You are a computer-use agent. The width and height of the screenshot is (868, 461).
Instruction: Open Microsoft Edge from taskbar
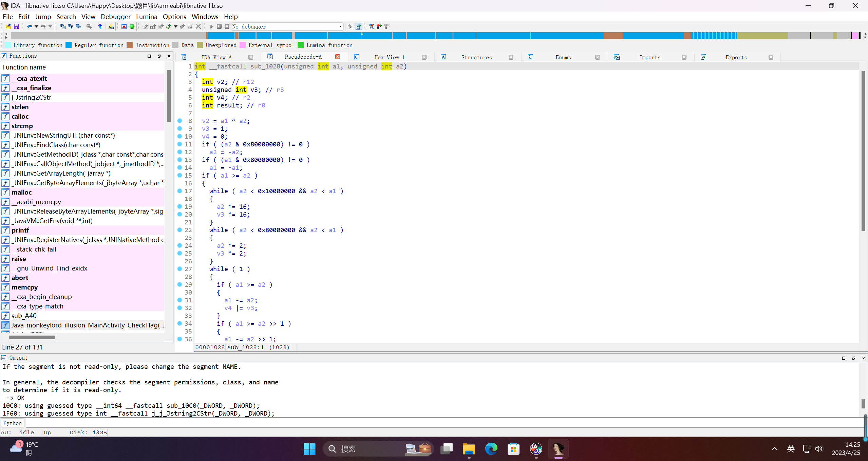coord(491,449)
